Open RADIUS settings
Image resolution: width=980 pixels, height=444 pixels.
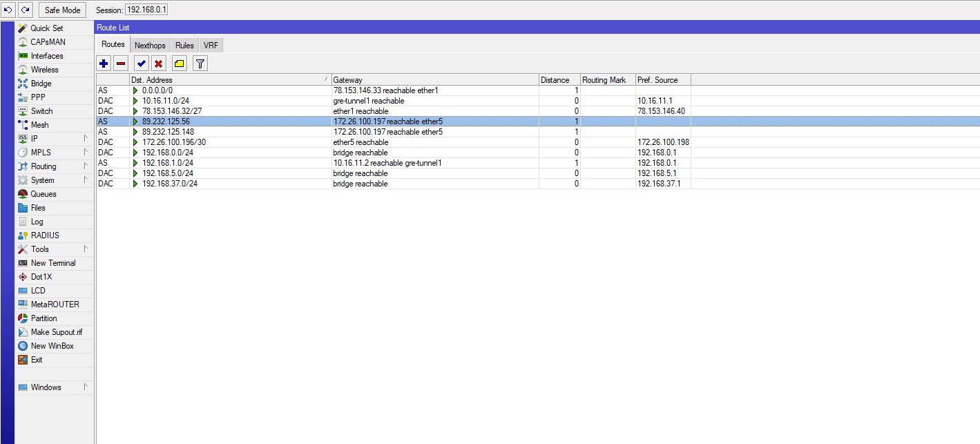click(x=45, y=235)
